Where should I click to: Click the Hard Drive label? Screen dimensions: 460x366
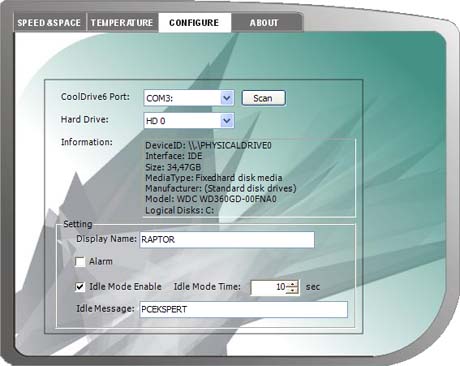85,119
